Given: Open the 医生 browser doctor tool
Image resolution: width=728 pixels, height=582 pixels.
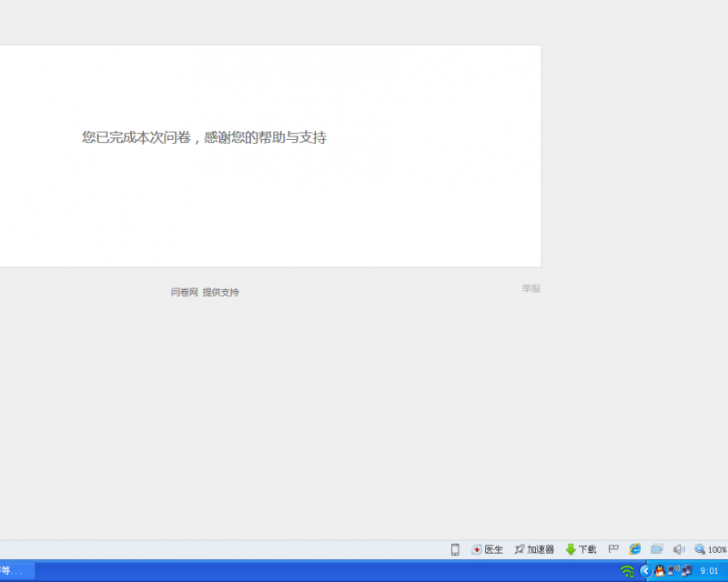Looking at the screenshot, I should pyautogui.click(x=487, y=549).
